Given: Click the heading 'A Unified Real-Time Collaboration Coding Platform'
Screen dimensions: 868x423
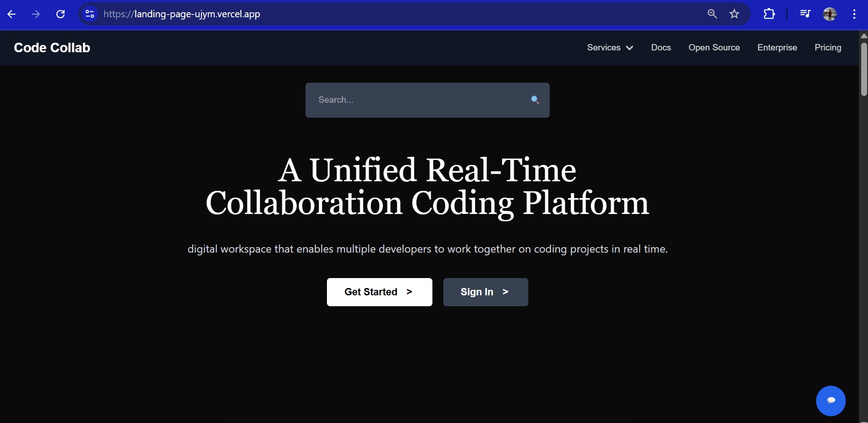Looking at the screenshot, I should 427,186.
